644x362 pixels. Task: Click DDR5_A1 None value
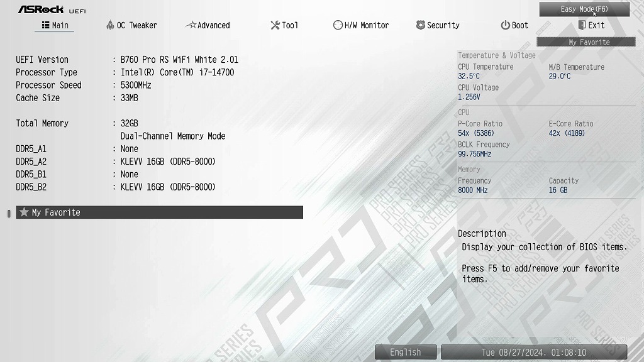pyautogui.click(x=130, y=148)
